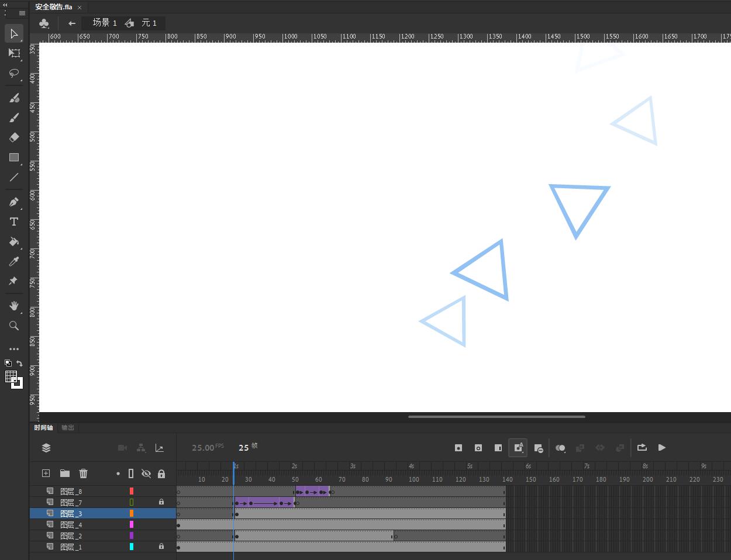Image resolution: width=731 pixels, height=560 pixels.
Task: Open Edit Toolbar three-dots menu
Action: pos(14,349)
